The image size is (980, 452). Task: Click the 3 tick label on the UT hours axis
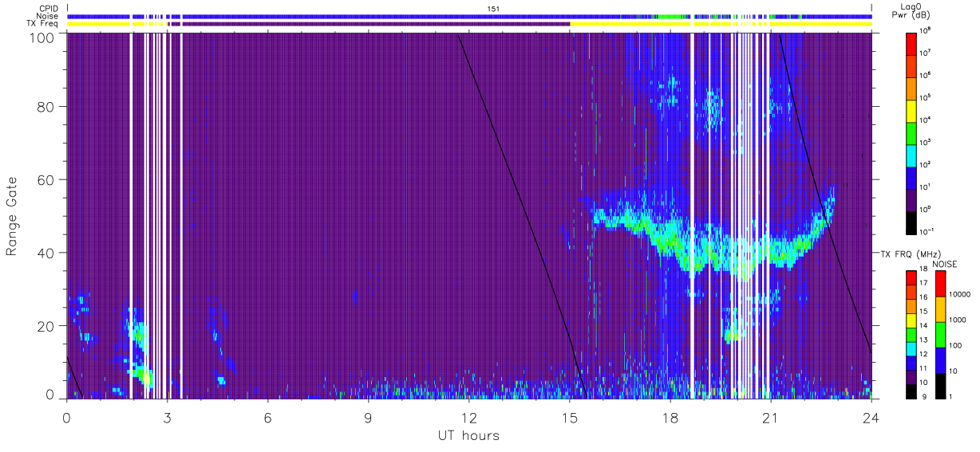click(168, 417)
